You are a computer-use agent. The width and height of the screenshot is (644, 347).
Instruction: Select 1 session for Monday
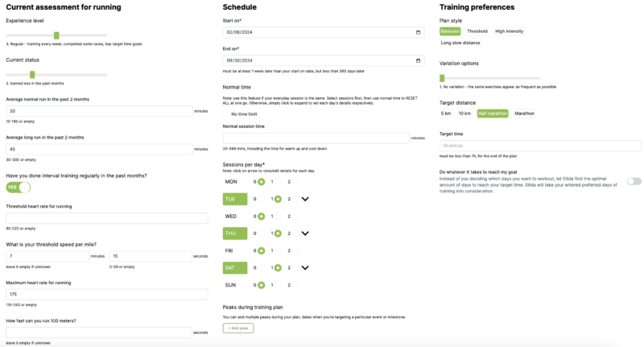coord(278,182)
